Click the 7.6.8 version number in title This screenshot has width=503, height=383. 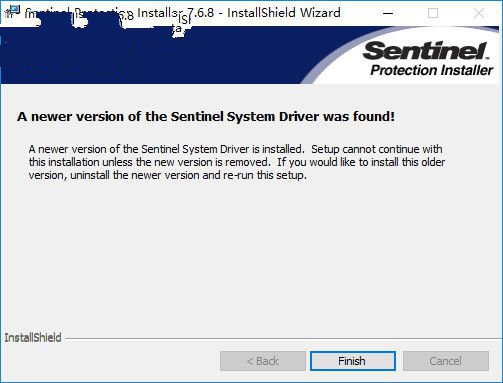click(x=200, y=13)
